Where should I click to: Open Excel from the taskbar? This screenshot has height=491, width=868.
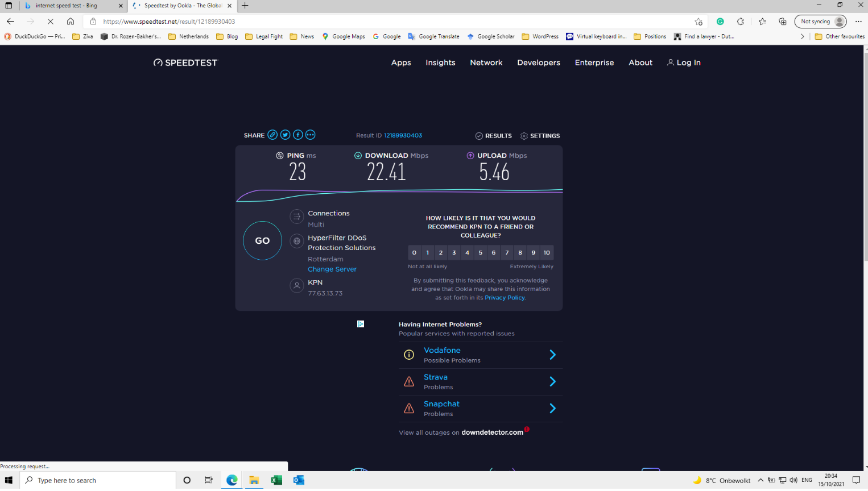276,480
